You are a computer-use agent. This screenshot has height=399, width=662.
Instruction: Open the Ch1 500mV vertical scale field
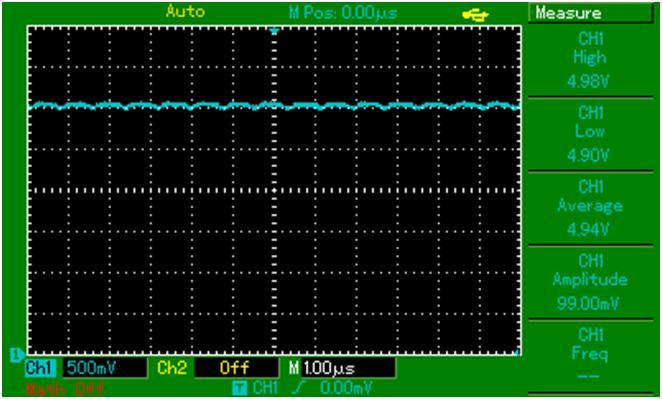[x=104, y=368]
